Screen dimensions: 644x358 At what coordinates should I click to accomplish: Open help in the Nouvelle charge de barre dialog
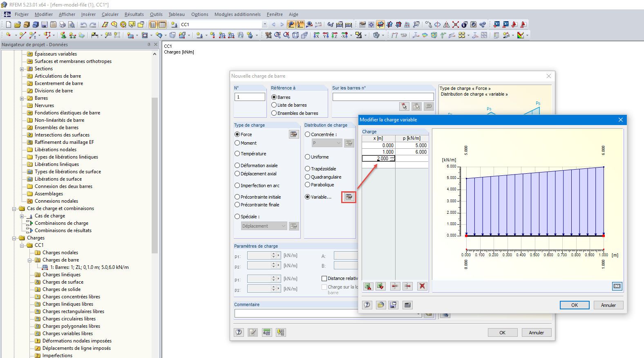point(239,332)
